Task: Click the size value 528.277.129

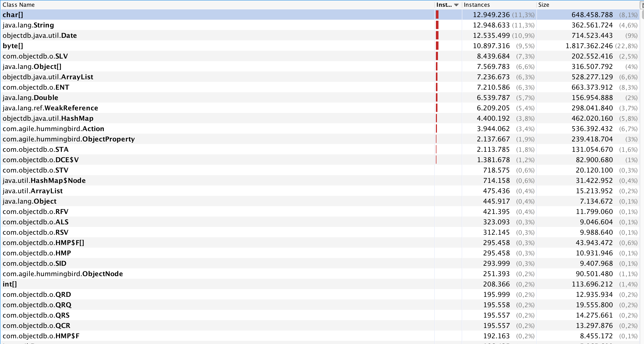Action: point(592,77)
